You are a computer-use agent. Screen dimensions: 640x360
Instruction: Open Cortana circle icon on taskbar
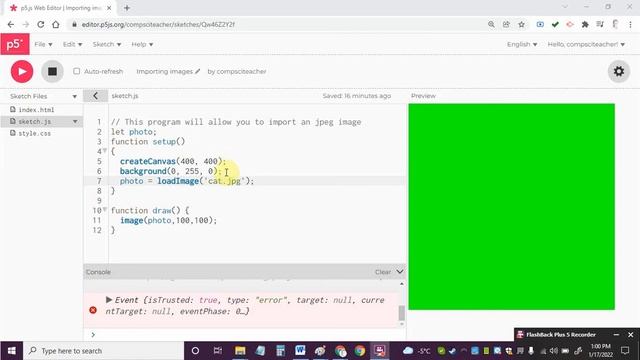196,351
